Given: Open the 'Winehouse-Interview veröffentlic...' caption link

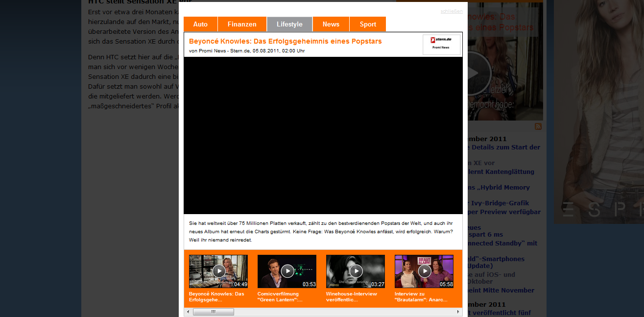Looking at the screenshot, I should [352, 296].
